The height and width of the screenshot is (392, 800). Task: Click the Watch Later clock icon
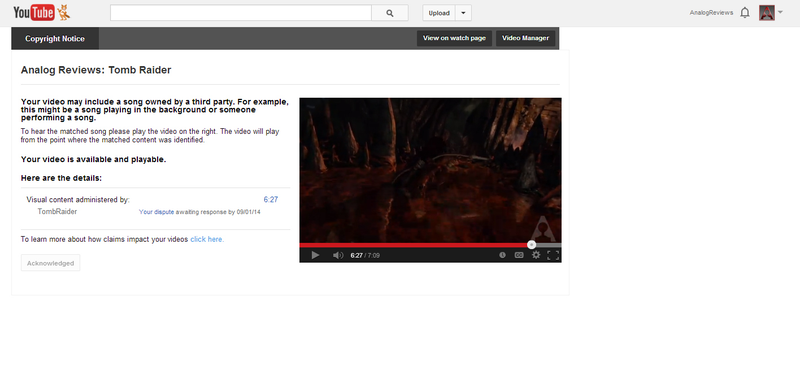pos(503,255)
